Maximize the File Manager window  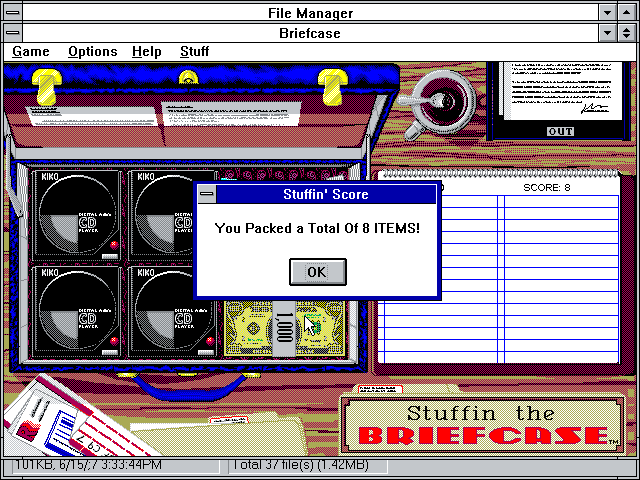(x=627, y=12)
